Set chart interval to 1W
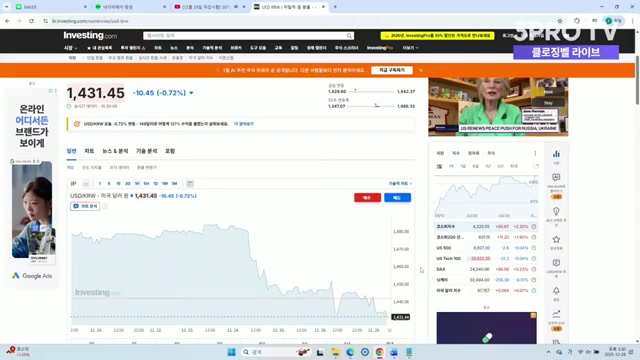 pos(165,183)
